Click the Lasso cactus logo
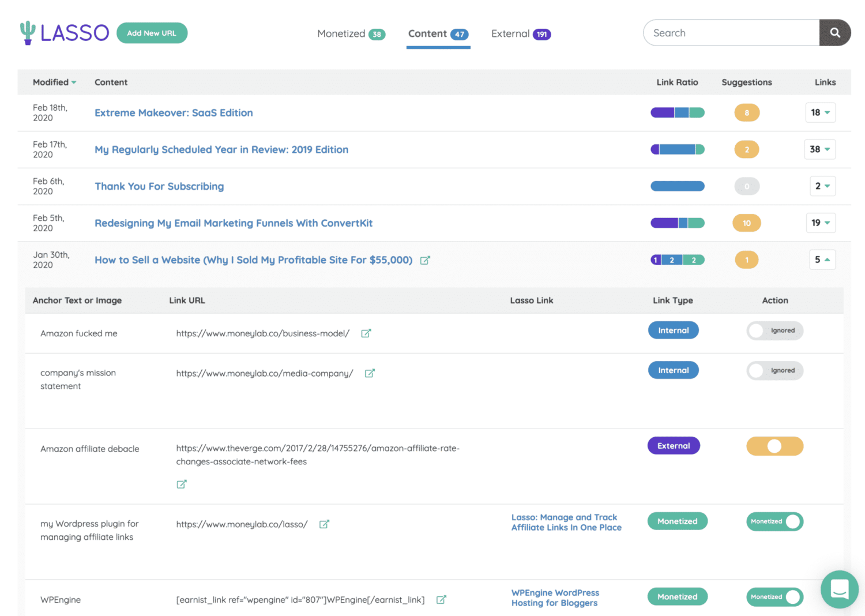 (x=64, y=33)
